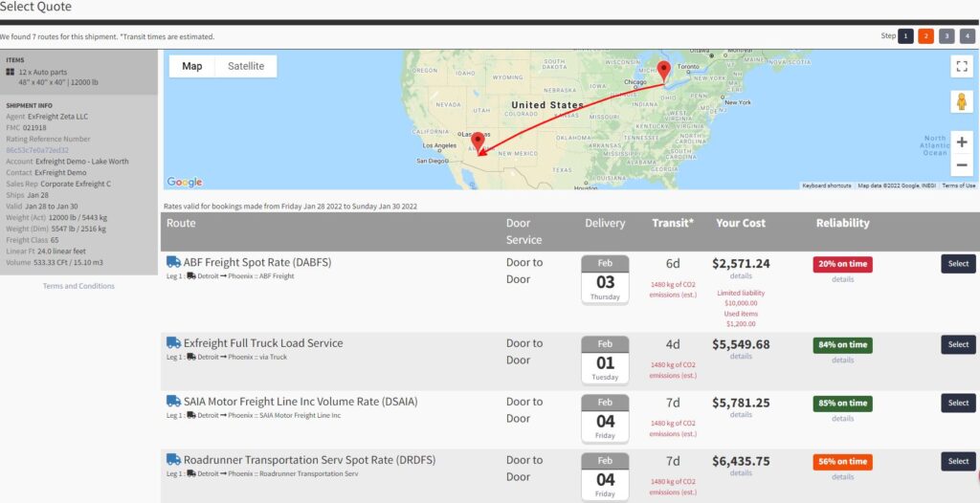Screen dimensions: 980x503
Task: Click the Feb 04 Friday date for Roadrunner
Action: point(605,477)
